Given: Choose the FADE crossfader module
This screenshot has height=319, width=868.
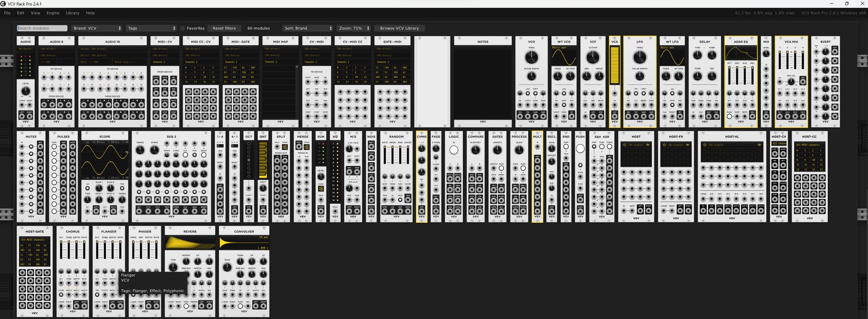Looking at the screenshot, I should tap(436, 177).
